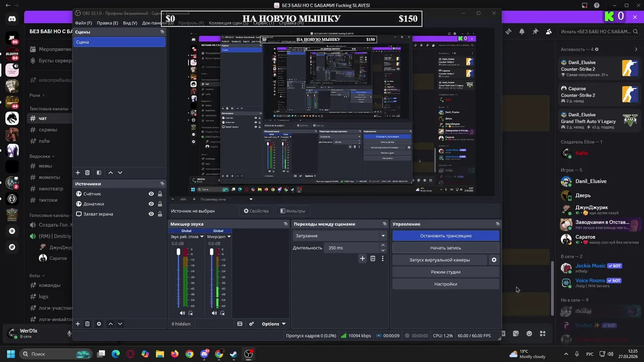Toggle the lock for Захват экрана source
644x362 pixels.
[160, 214]
